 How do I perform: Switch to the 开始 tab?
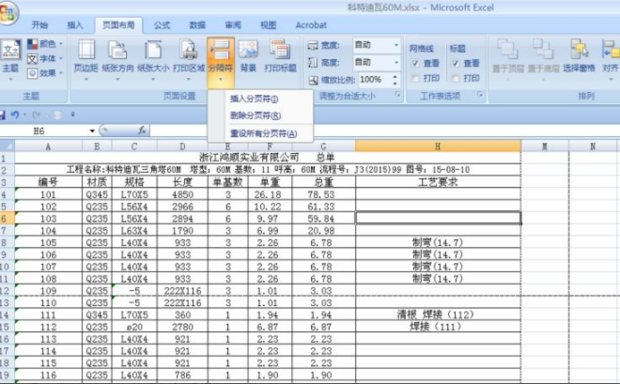pos(40,25)
